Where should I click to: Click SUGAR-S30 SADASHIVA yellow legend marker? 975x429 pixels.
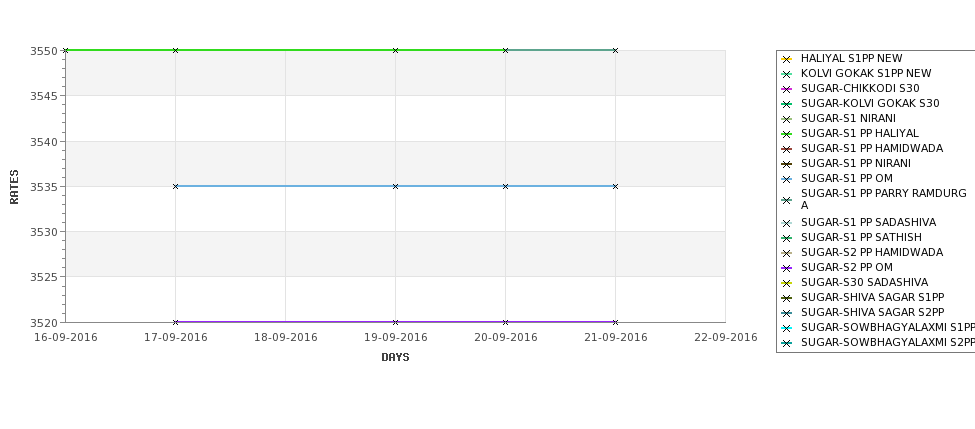[787, 283]
